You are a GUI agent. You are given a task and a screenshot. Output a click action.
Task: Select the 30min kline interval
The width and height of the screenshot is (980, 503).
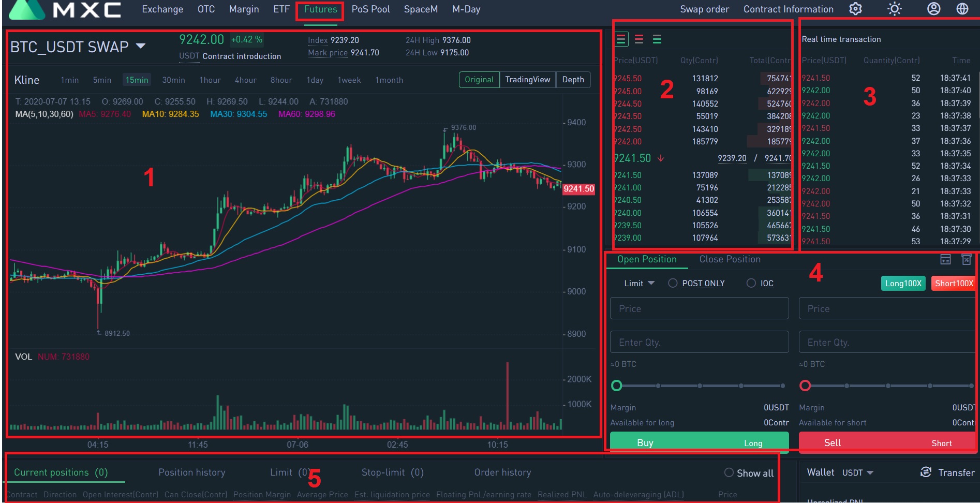[x=173, y=80]
